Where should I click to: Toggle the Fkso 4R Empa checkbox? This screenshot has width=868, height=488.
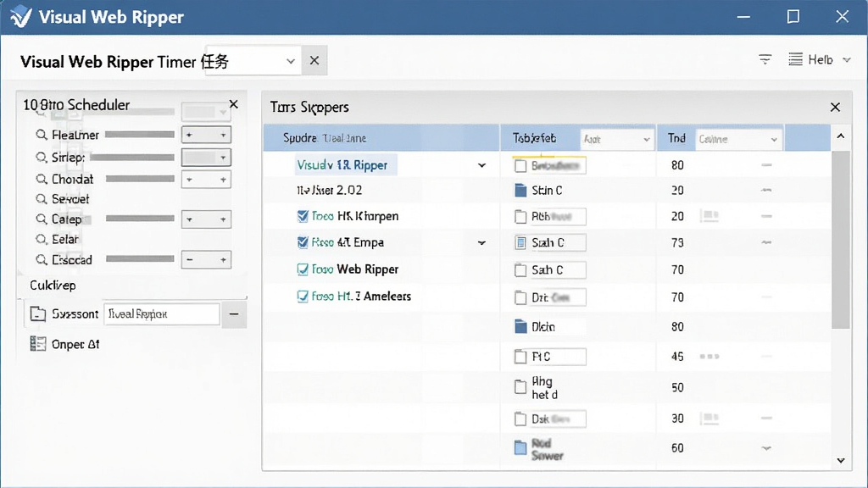pyautogui.click(x=303, y=241)
